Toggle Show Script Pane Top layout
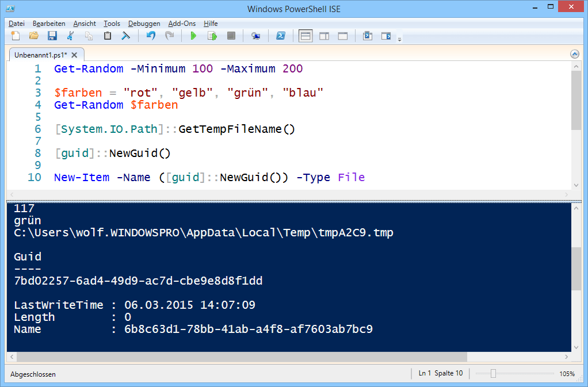Viewport: 588px width, 387px height. [306, 36]
